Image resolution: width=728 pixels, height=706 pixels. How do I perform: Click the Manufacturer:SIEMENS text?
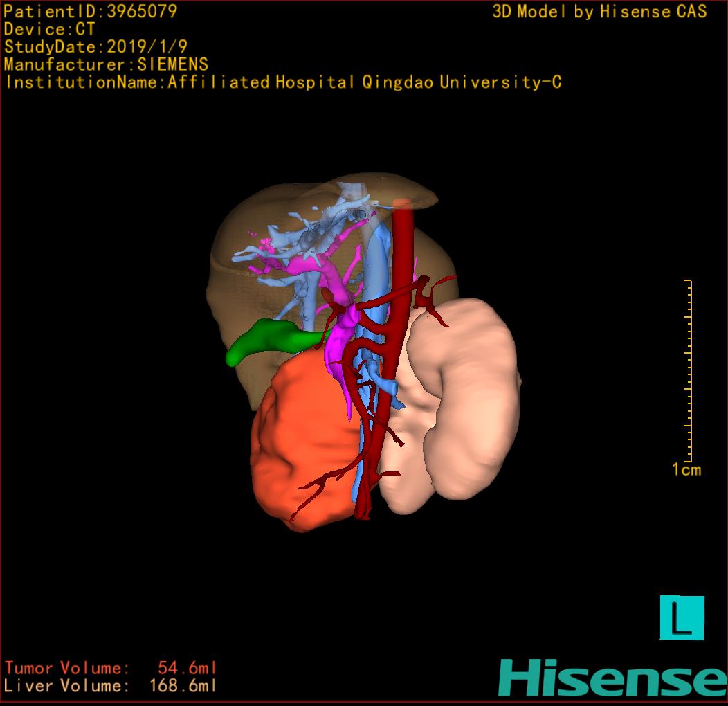[106, 64]
